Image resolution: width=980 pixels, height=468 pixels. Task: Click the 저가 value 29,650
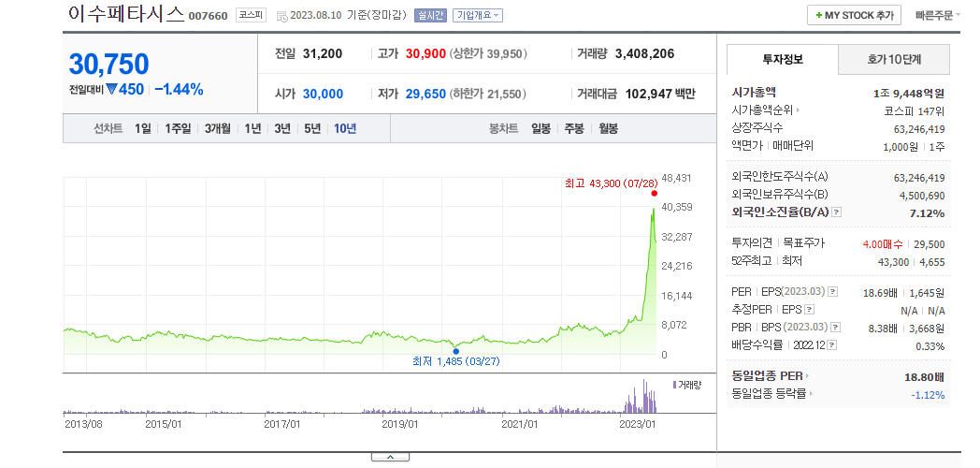coord(425,94)
